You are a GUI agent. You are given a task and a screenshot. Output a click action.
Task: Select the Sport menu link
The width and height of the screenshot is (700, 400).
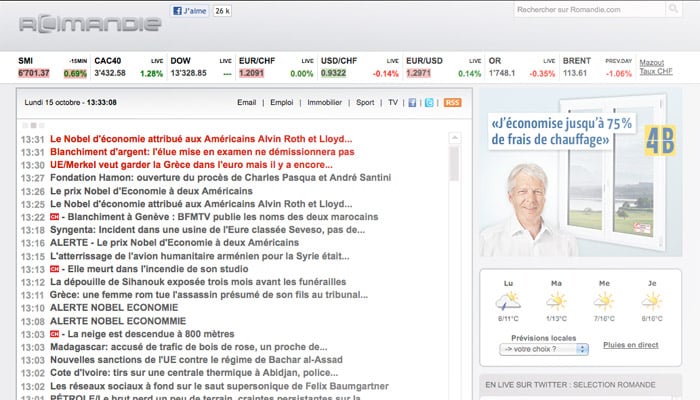tap(365, 102)
